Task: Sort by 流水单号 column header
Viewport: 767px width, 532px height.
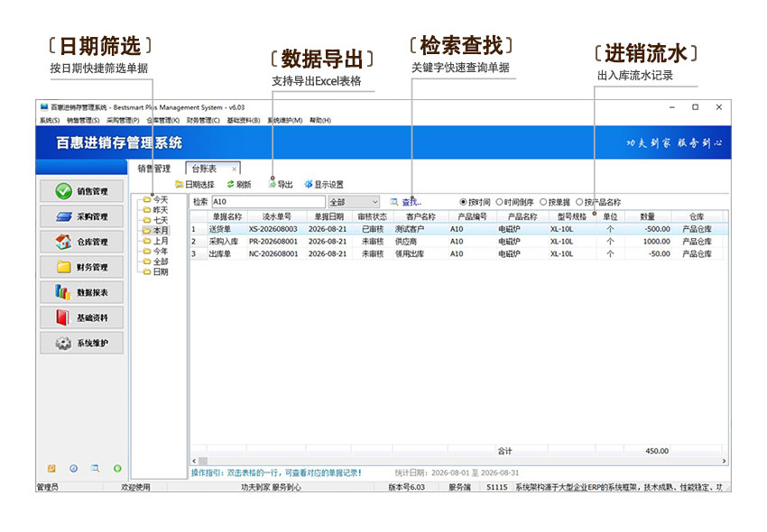Action: point(277,216)
